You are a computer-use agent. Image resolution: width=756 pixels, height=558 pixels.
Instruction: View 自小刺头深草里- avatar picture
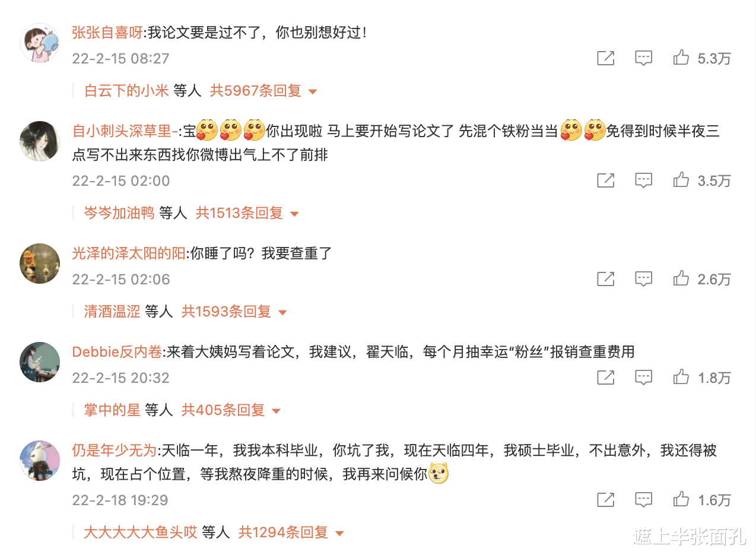click(40, 141)
